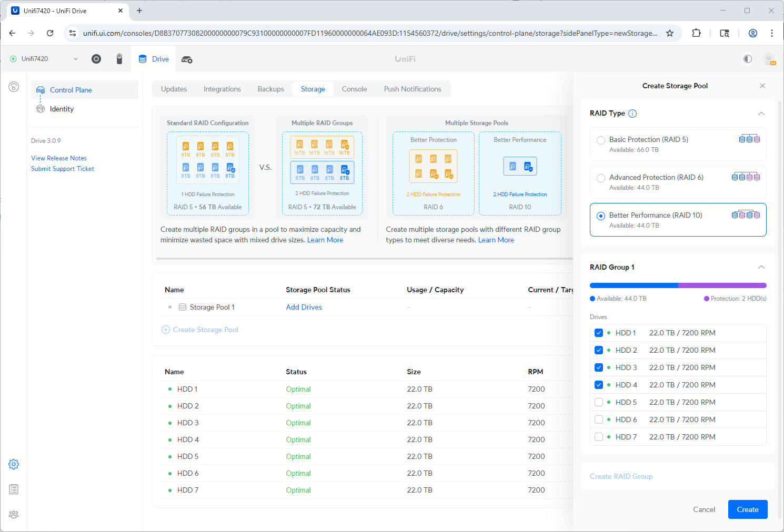Viewport: 784px width, 532px height.
Task: Click the Standard RAID Configuration diagram
Action: 208,167
